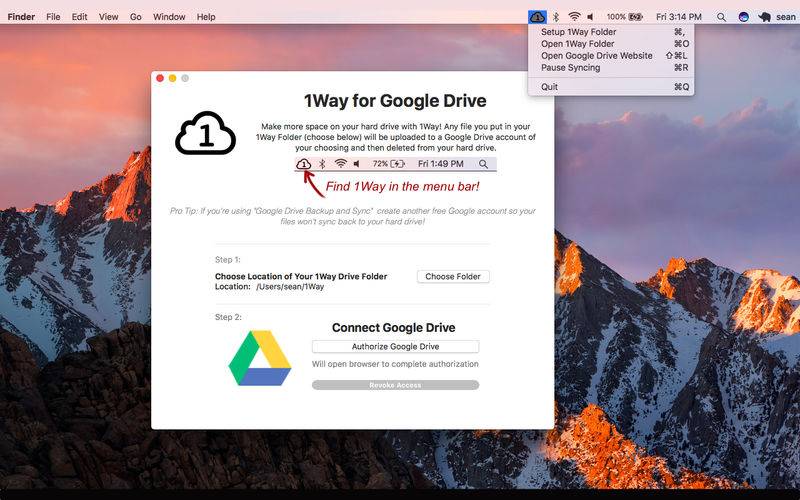
Task: Close the 1Way setup window
Action: click(160, 78)
